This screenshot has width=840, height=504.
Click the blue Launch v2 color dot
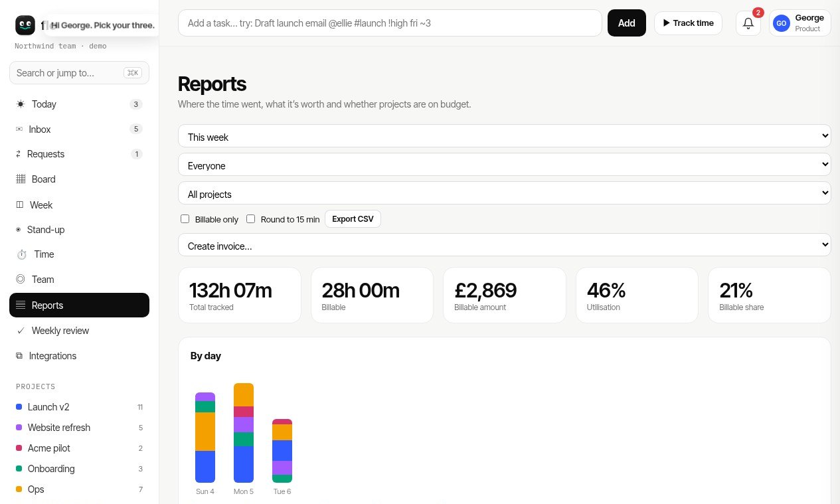click(x=19, y=407)
